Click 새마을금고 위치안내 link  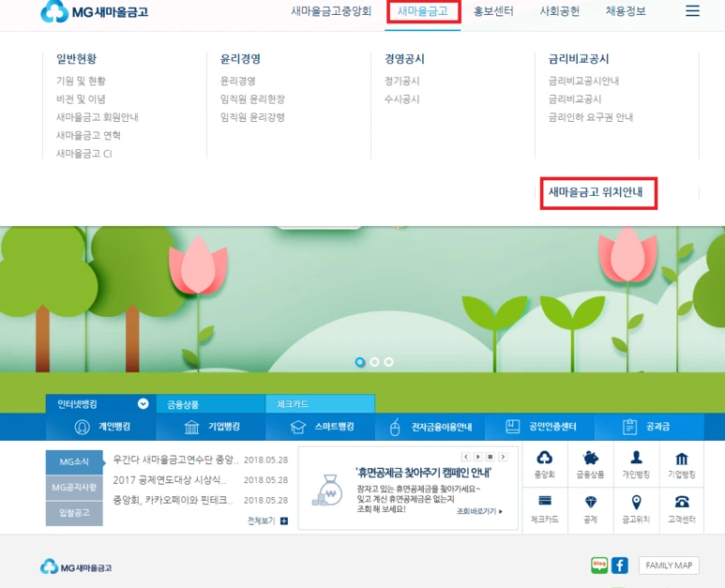click(596, 192)
